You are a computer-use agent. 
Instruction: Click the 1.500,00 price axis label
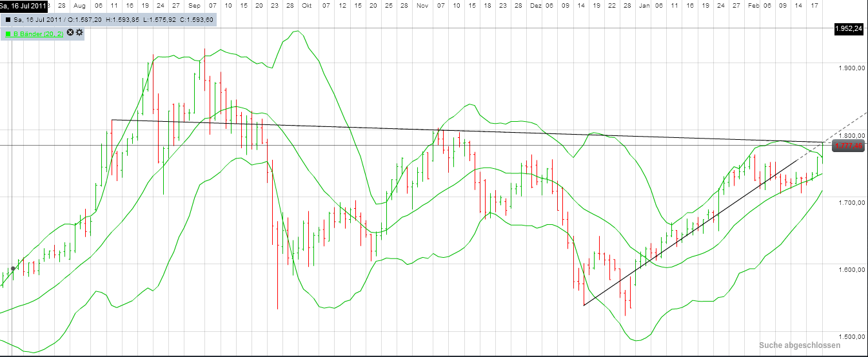851,337
